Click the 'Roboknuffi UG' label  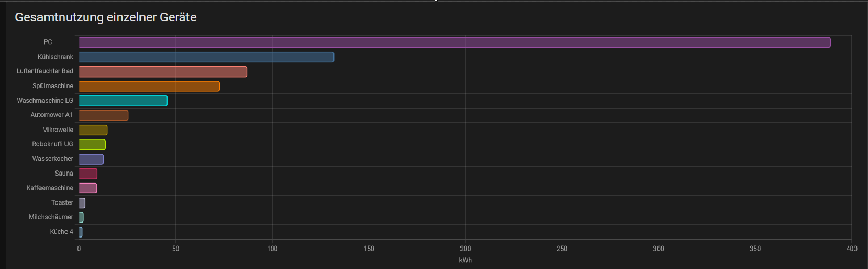52,144
